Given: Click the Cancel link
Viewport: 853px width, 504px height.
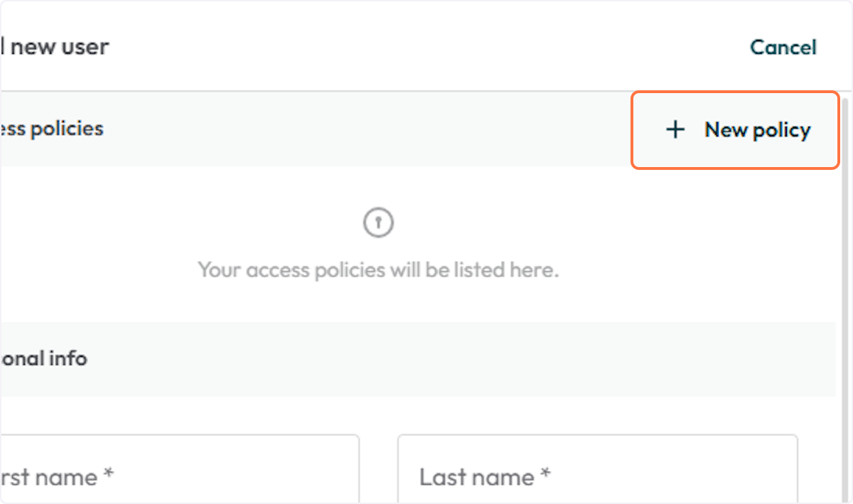Looking at the screenshot, I should coord(783,48).
